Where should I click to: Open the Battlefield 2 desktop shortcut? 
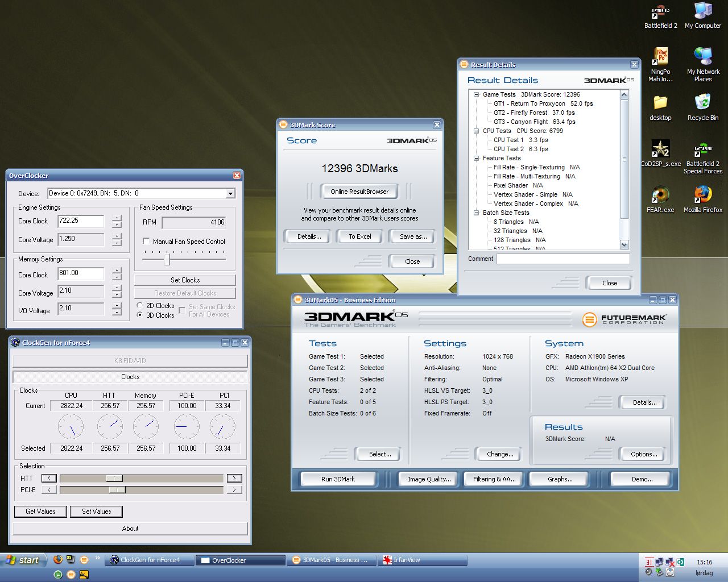[x=660, y=17]
